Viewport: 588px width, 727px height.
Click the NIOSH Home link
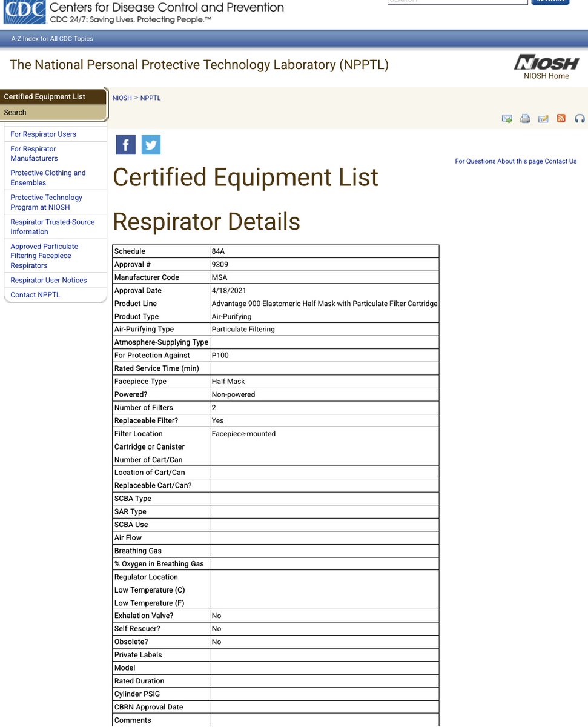point(546,76)
